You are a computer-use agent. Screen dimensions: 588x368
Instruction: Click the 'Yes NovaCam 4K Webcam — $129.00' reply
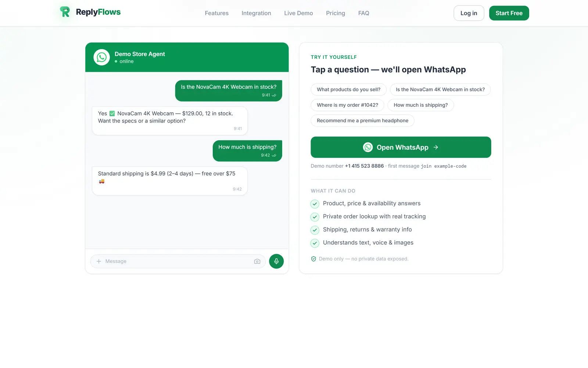(x=170, y=121)
